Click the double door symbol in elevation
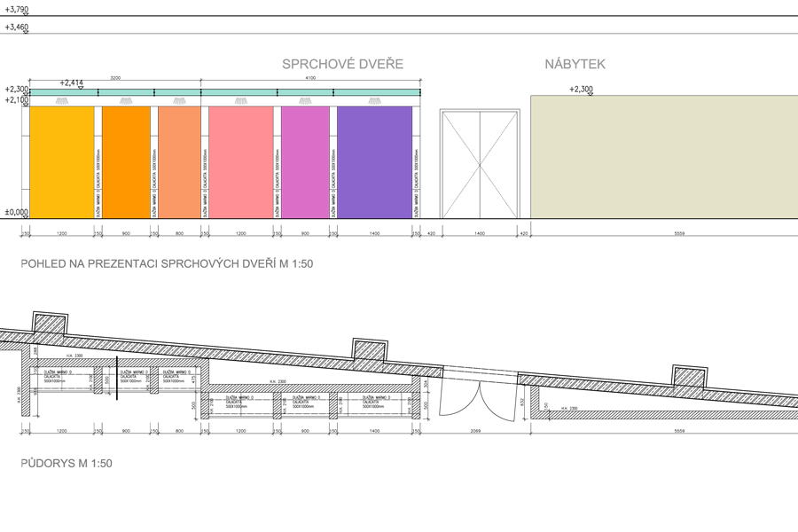This screenshot has height=532, width=798. click(480, 164)
